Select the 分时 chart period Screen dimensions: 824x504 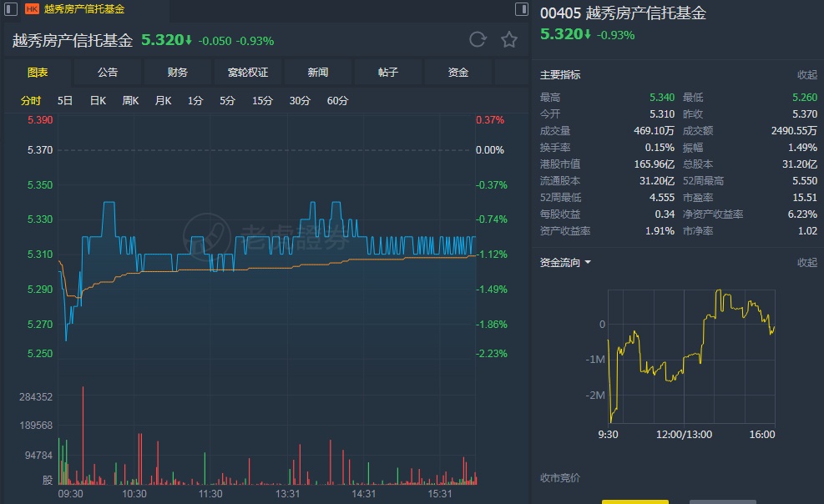click(31, 101)
